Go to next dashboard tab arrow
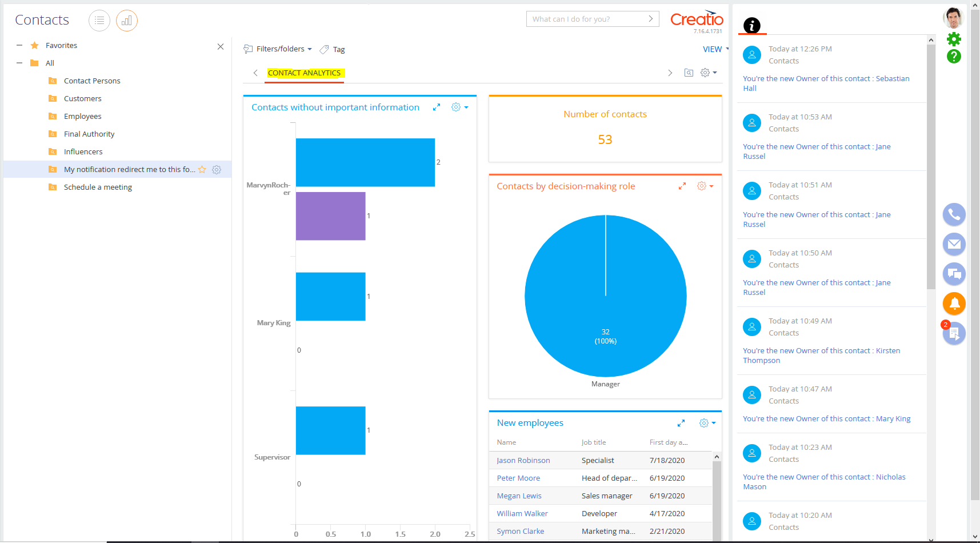 670,73
